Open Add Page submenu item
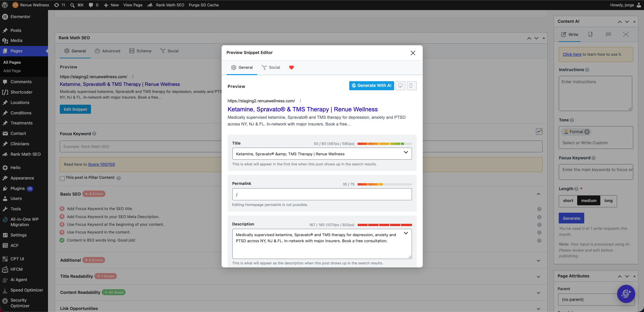The width and height of the screenshot is (644, 312). 12,71
